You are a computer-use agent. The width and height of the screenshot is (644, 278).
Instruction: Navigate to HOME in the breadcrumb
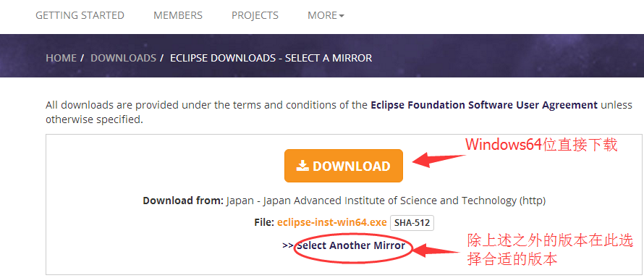[x=62, y=58]
